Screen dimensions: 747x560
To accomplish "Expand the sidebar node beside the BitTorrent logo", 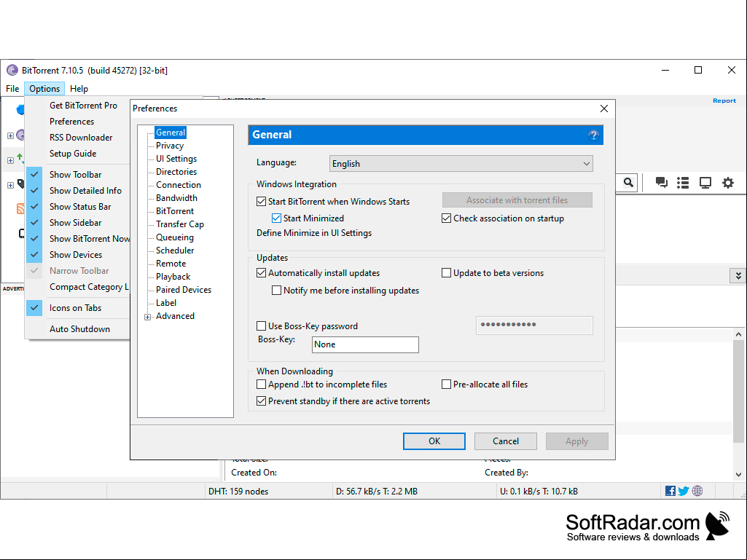I will click(x=10, y=135).
